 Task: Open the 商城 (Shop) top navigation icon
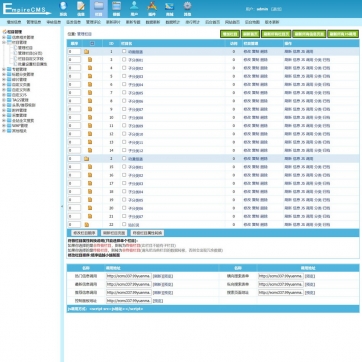tap(170, 9)
